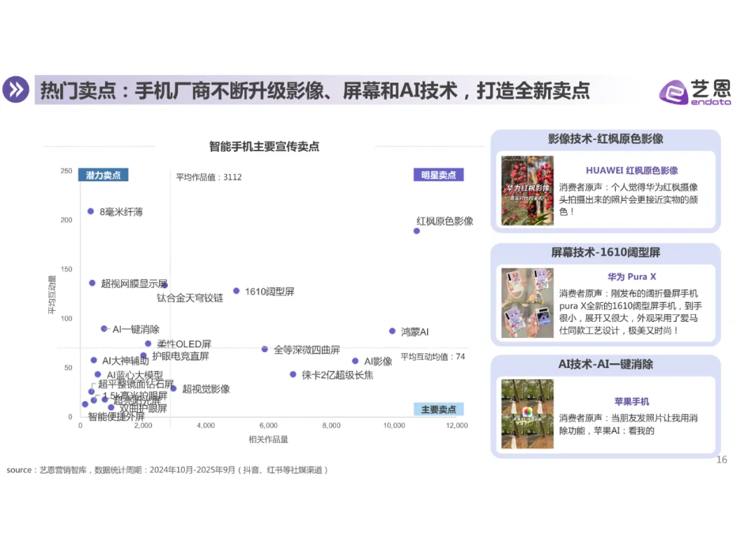Click the dot for AI影像
Screen dimensions: 756x534
pos(355,360)
